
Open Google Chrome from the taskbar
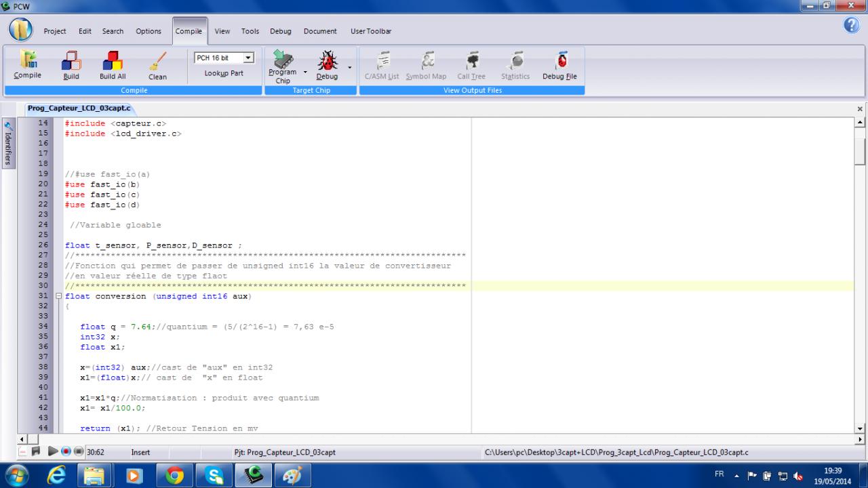pos(174,475)
